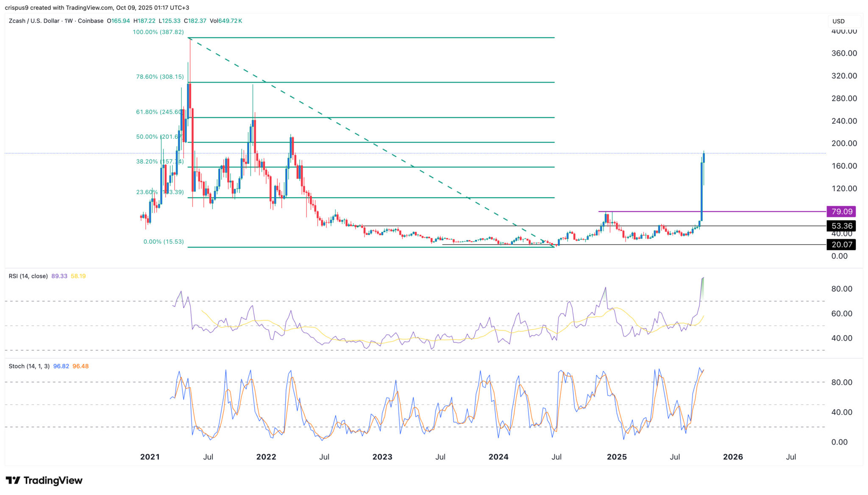Screen dimensions: 868x495
Task: Click the 2026 label on time axis
Action: tap(733, 457)
